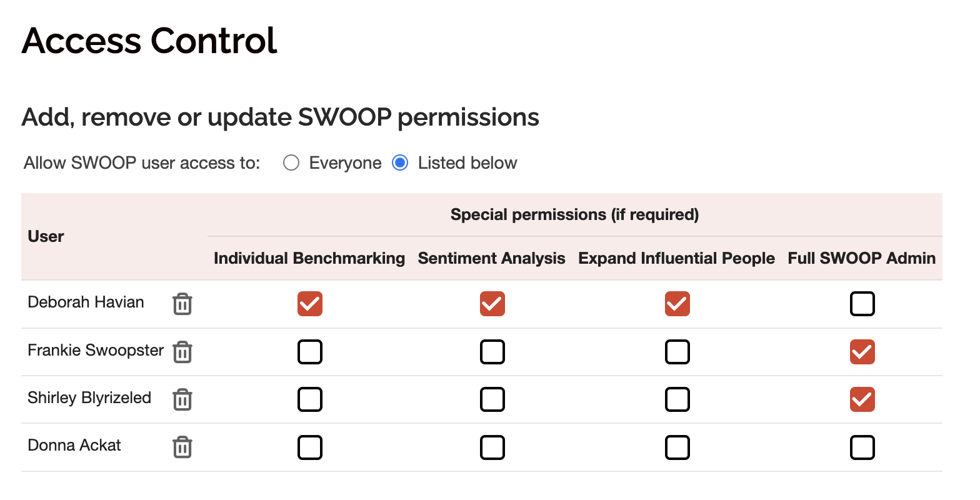Remove Shirley Blyrizeled's Full SWOOP Admin permission
This screenshot has height=500, width=980.
pos(862,399)
